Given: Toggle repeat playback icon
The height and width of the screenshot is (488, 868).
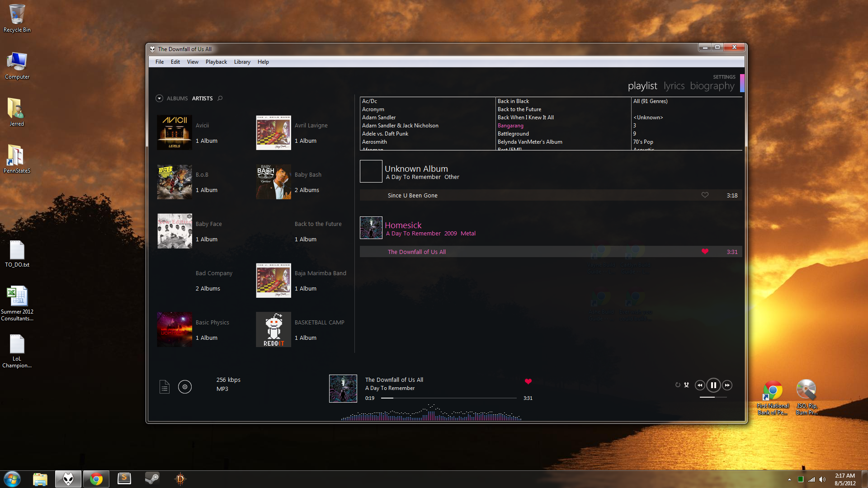Looking at the screenshot, I should pos(678,385).
